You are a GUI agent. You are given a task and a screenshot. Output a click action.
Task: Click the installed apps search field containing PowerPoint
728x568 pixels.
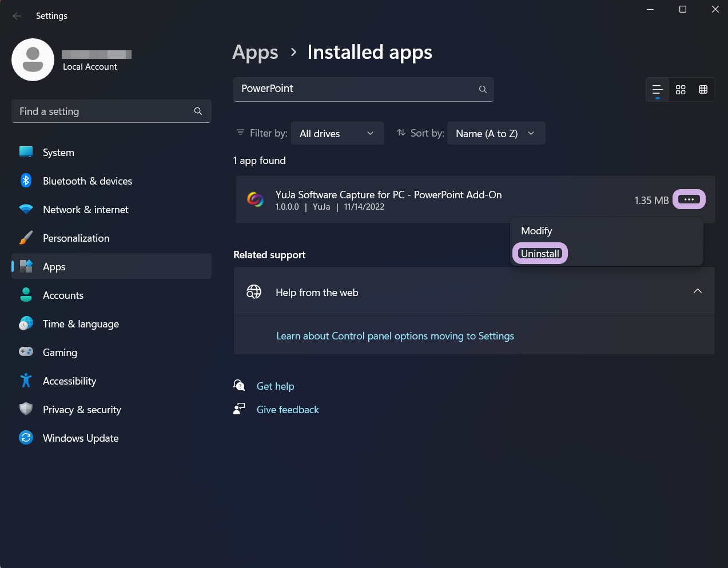363,89
